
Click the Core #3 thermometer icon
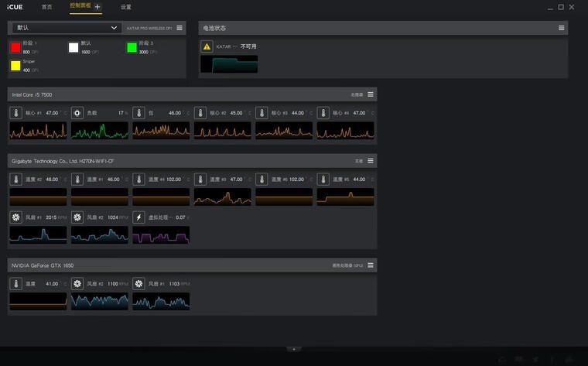pos(262,113)
